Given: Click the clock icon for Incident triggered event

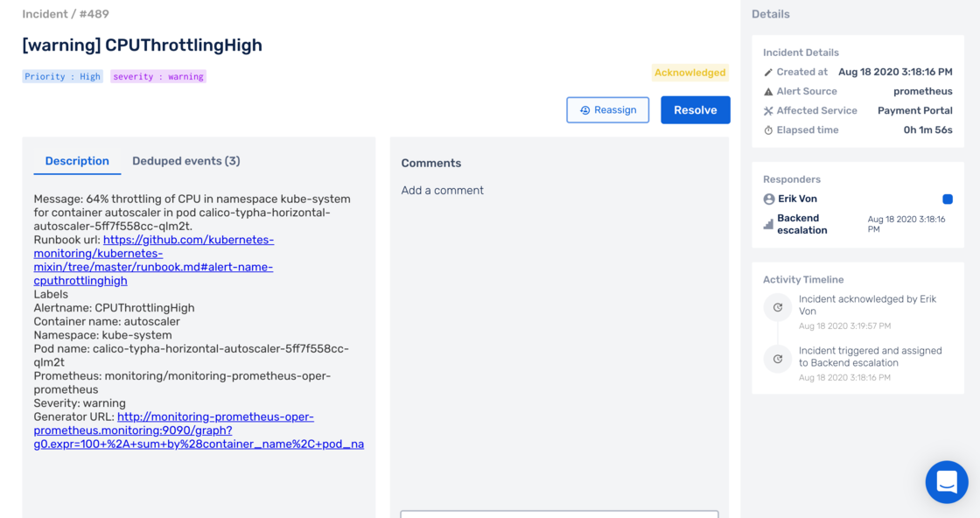Looking at the screenshot, I should coord(778,360).
